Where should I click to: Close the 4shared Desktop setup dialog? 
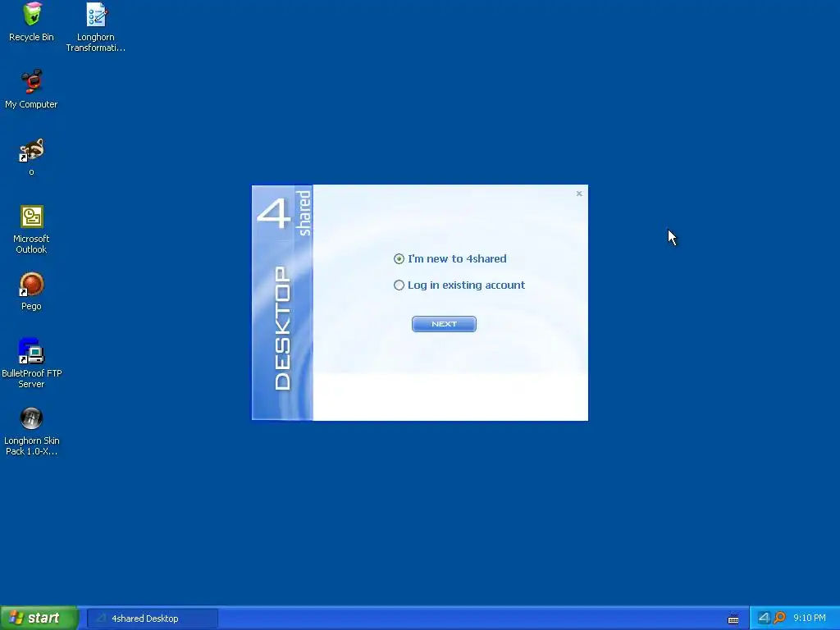(579, 194)
